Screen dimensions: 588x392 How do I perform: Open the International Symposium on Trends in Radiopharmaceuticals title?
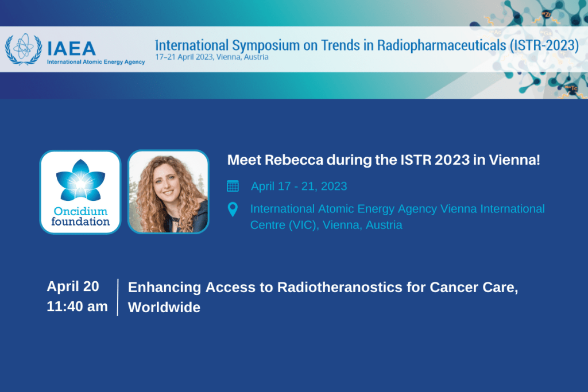coord(367,45)
